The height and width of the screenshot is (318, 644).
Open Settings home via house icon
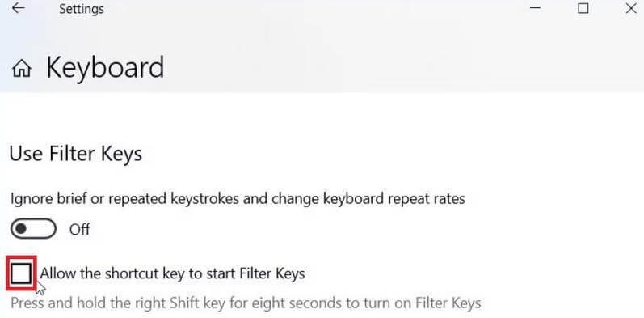click(21, 68)
